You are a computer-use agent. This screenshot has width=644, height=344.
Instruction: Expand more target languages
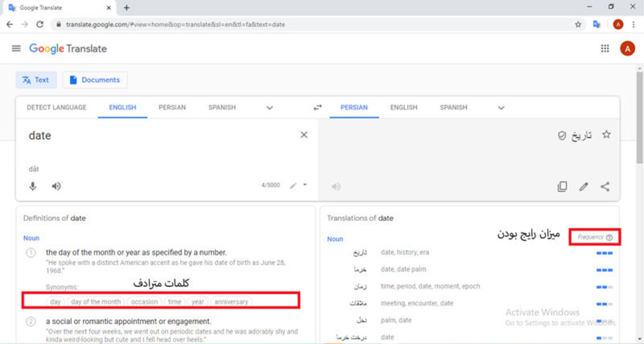pyautogui.click(x=501, y=108)
